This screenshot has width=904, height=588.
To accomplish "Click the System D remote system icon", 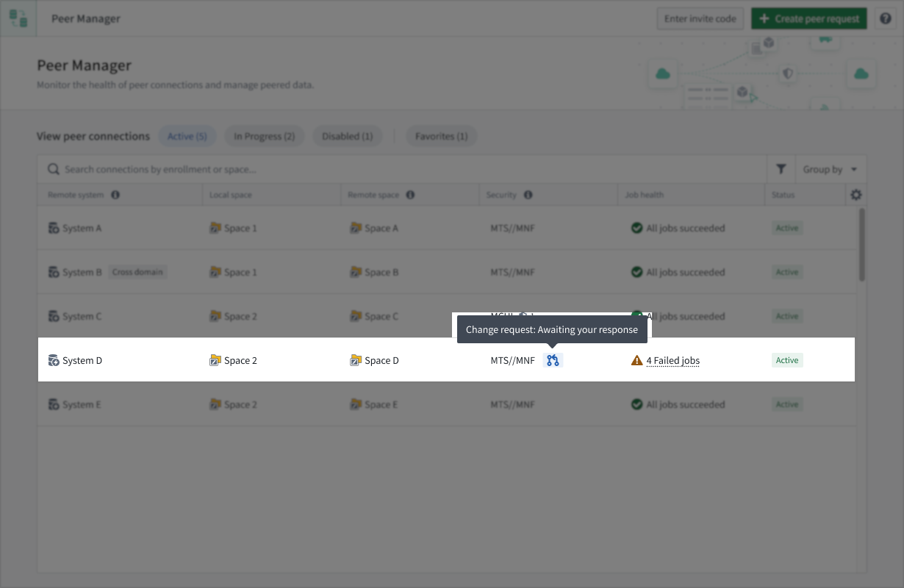I will point(53,360).
